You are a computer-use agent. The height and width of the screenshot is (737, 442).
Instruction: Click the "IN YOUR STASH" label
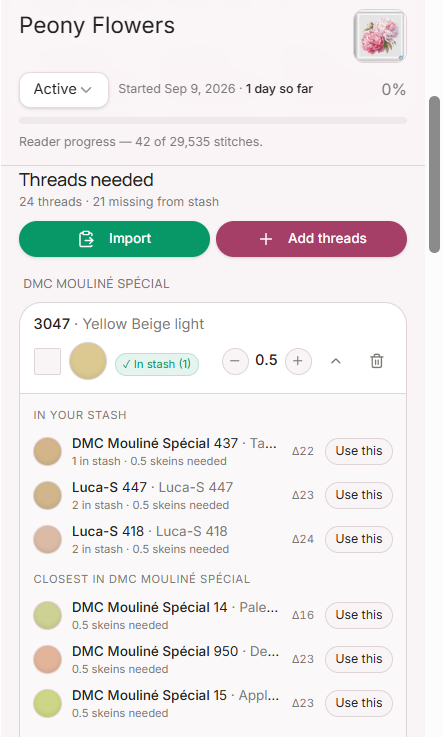tap(80, 415)
